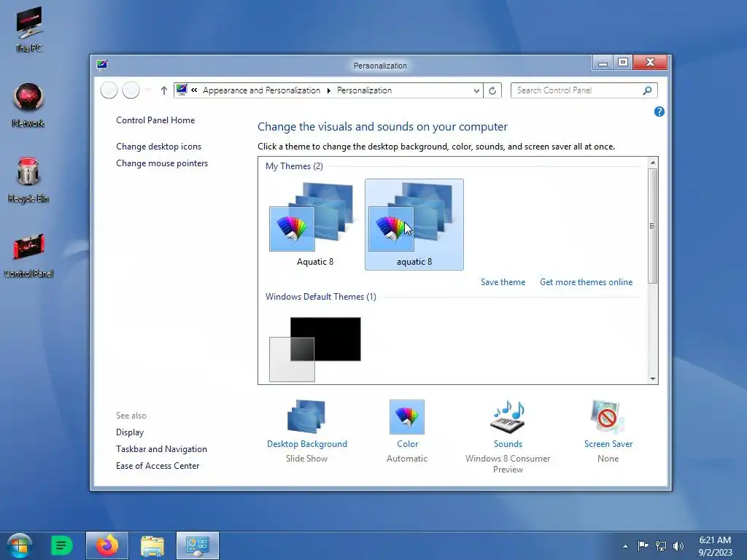The image size is (747, 560).
Task: Click the Screen Saver link text
Action: 608,443
